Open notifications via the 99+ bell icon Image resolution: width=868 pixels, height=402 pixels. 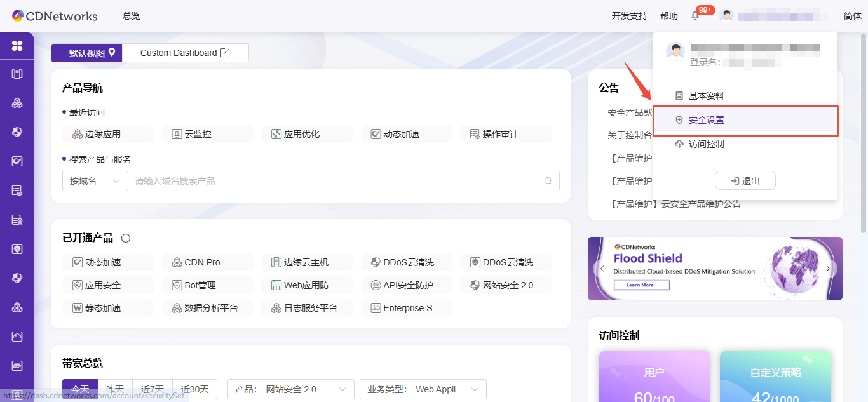[695, 15]
